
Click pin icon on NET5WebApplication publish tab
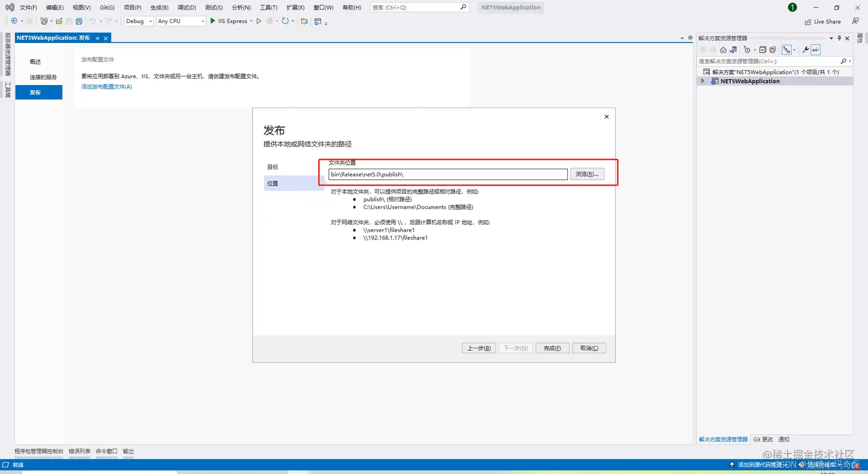pyautogui.click(x=98, y=38)
